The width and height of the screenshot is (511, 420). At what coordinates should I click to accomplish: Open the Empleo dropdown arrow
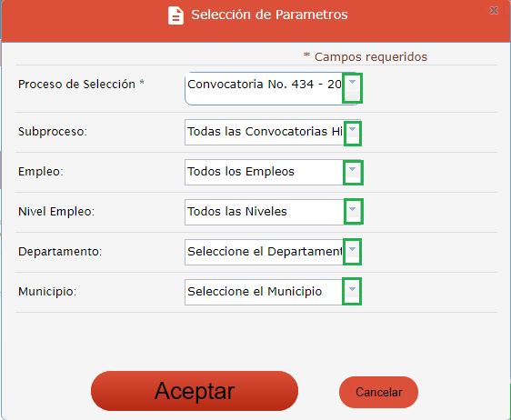pyautogui.click(x=353, y=173)
